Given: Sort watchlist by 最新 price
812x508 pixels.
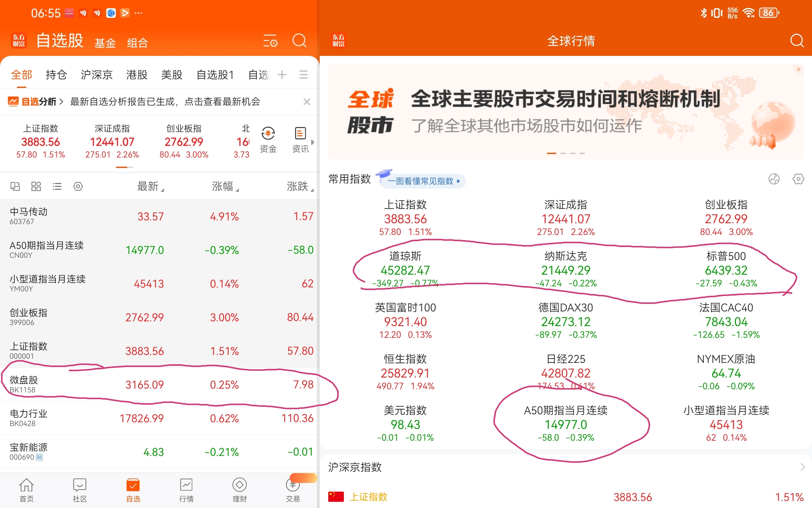Looking at the screenshot, I should point(150,186).
